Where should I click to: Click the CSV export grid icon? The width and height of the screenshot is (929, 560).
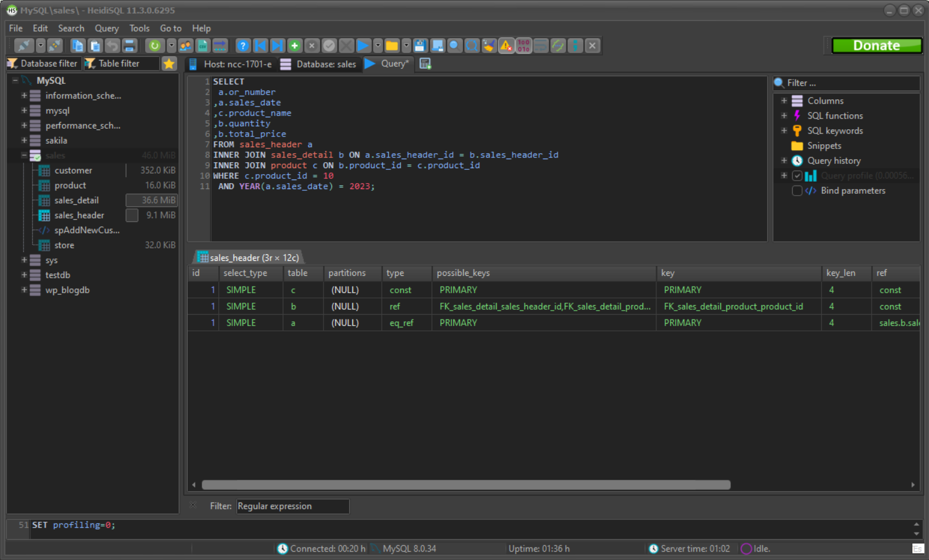pyautogui.click(x=203, y=45)
